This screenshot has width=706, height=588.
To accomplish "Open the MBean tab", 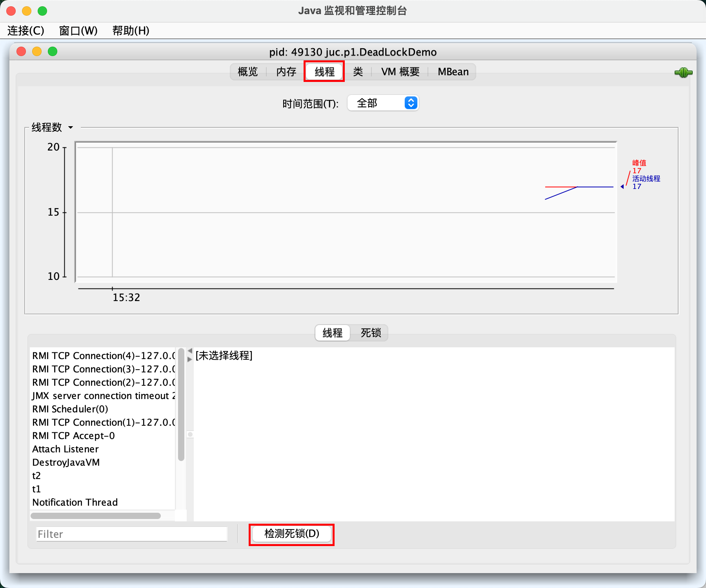I will tap(453, 72).
